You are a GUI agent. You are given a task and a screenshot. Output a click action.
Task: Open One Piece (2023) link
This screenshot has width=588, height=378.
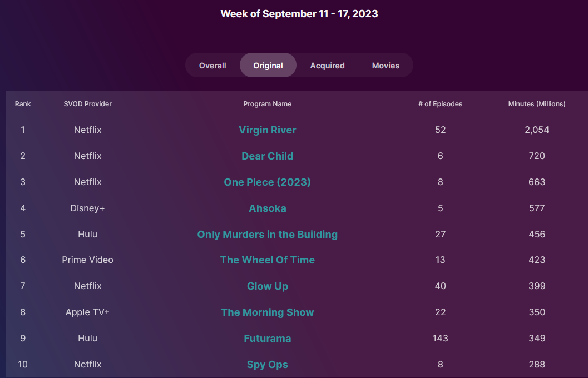pos(267,182)
